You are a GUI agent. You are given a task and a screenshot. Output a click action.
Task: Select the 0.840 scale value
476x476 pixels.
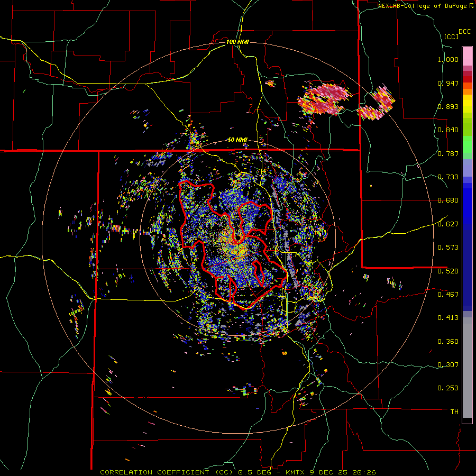tap(448, 130)
